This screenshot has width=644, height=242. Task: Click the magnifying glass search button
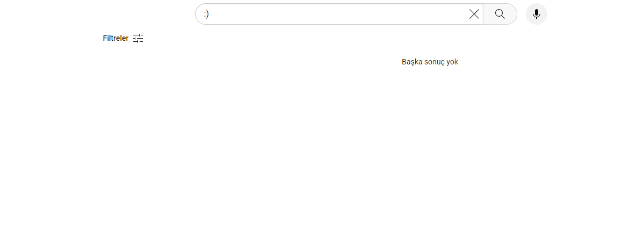(x=500, y=14)
